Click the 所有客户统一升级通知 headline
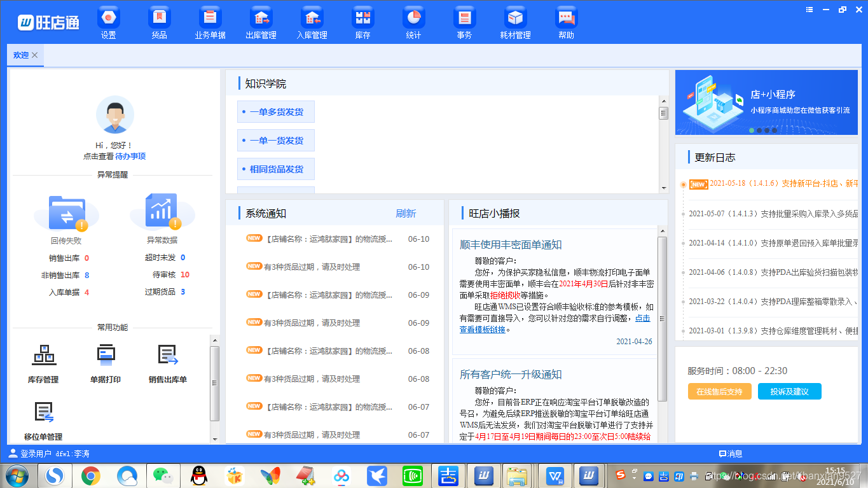 (x=511, y=374)
